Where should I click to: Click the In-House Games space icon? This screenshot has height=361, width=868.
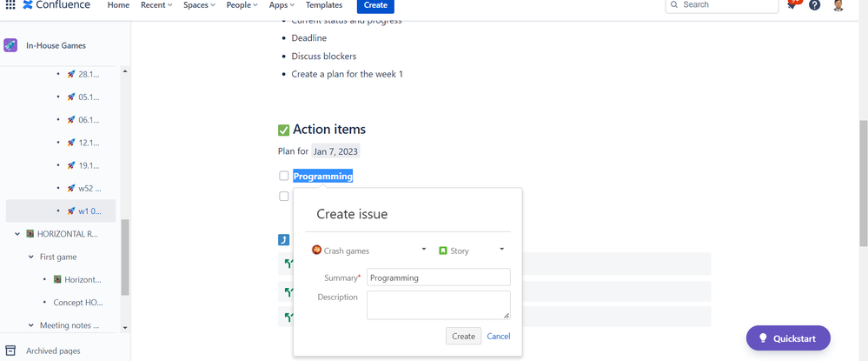coord(10,45)
